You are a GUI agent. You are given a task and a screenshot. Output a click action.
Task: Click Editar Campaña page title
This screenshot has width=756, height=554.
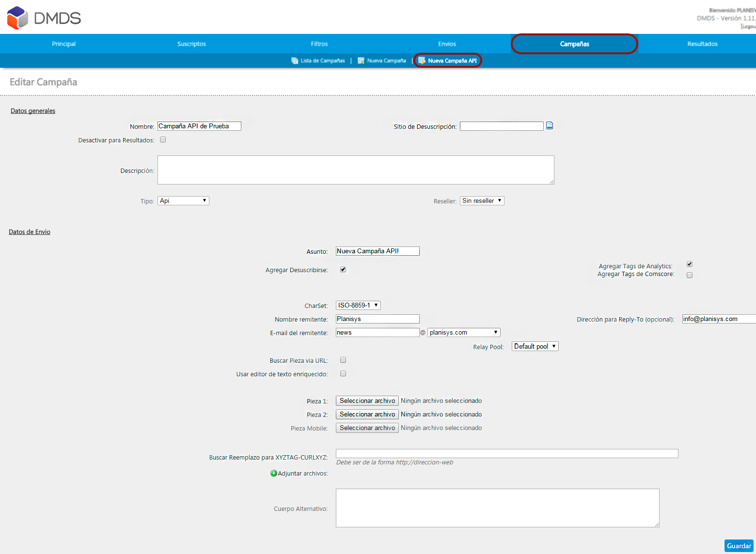pyautogui.click(x=44, y=82)
